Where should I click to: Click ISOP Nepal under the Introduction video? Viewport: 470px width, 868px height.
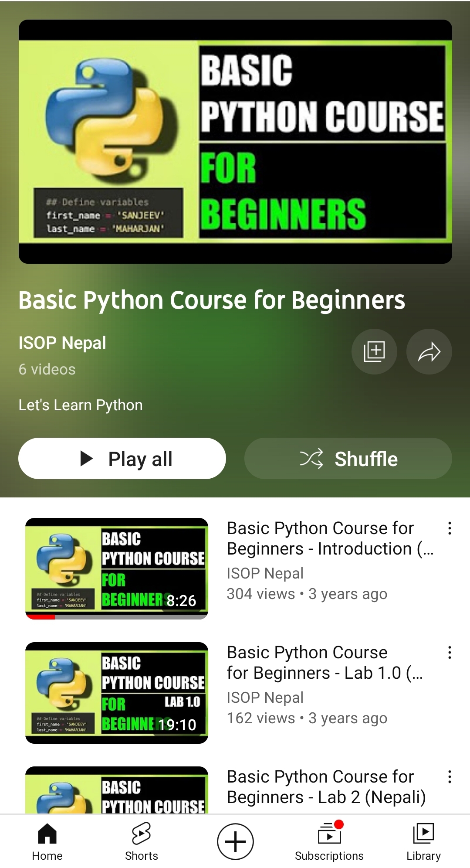[x=265, y=573]
